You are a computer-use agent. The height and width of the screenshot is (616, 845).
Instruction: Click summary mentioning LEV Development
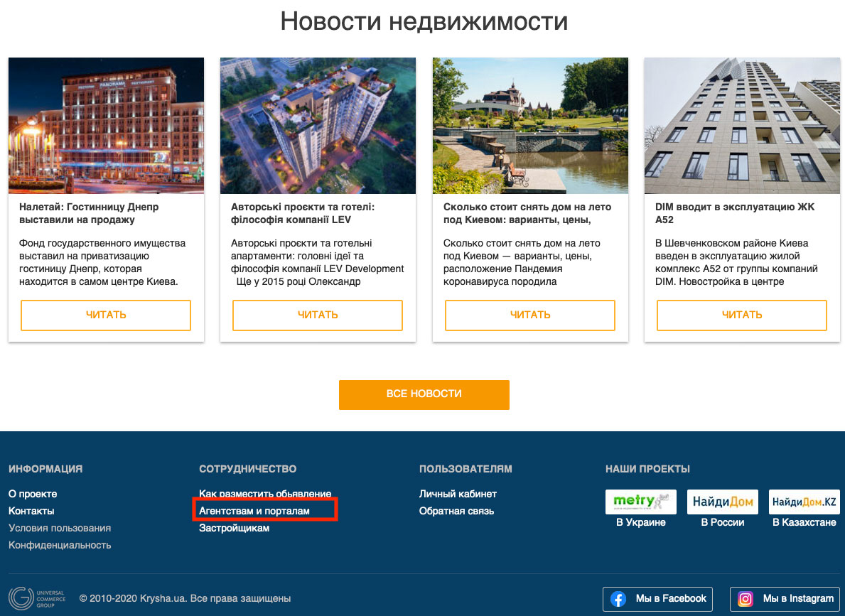[x=318, y=262]
